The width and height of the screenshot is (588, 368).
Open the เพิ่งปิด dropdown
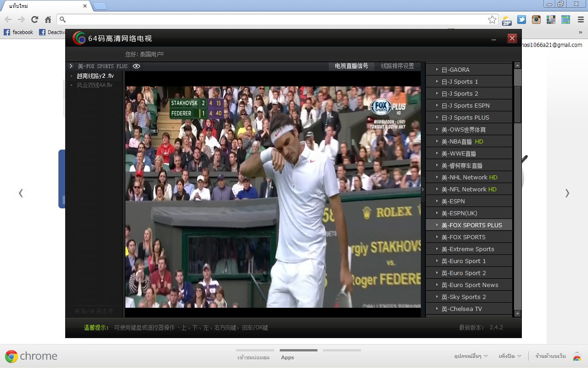(x=510, y=356)
